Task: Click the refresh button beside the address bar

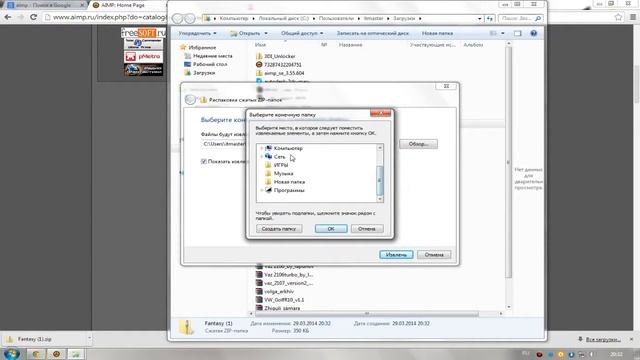Action: (x=489, y=18)
